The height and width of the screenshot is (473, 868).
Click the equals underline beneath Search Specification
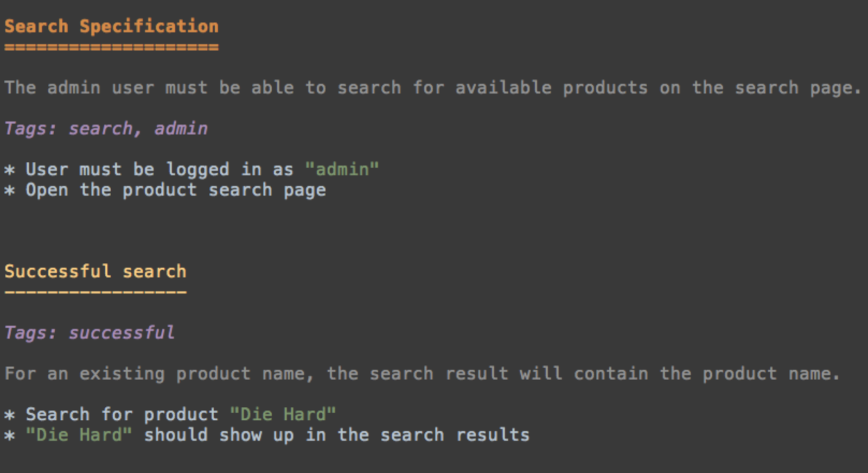point(111,47)
